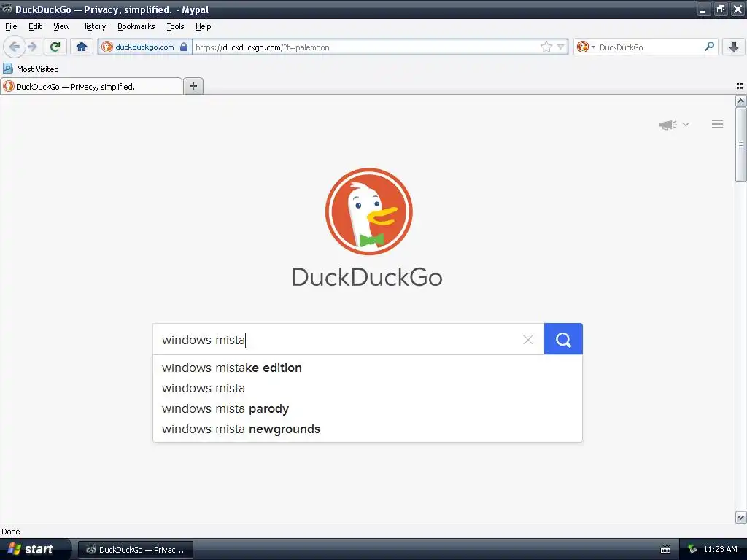The image size is (747, 560).
Task: Choose suggestion 'windows mistake edition'
Action: pos(368,368)
